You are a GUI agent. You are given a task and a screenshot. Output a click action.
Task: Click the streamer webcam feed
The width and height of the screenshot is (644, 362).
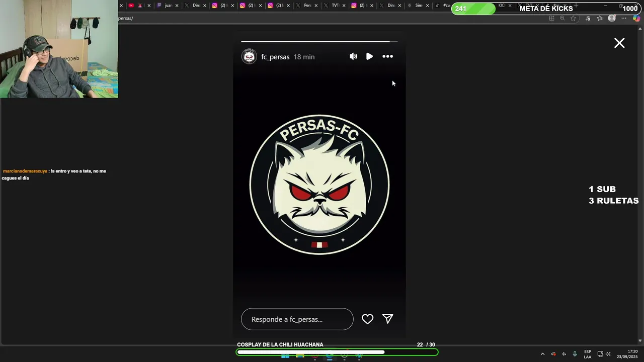coord(59,49)
